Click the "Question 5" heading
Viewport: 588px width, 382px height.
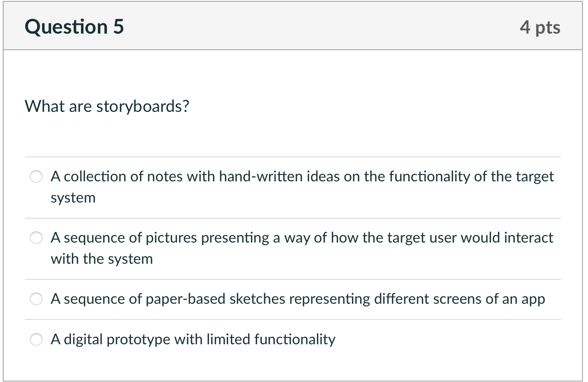coord(75,27)
